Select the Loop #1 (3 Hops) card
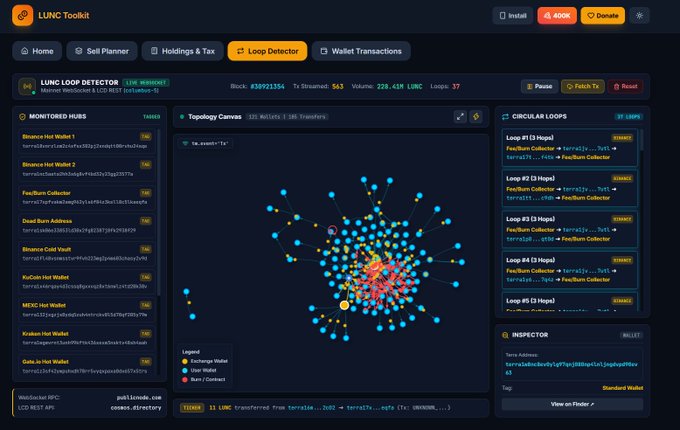The image size is (680, 430). click(569, 147)
